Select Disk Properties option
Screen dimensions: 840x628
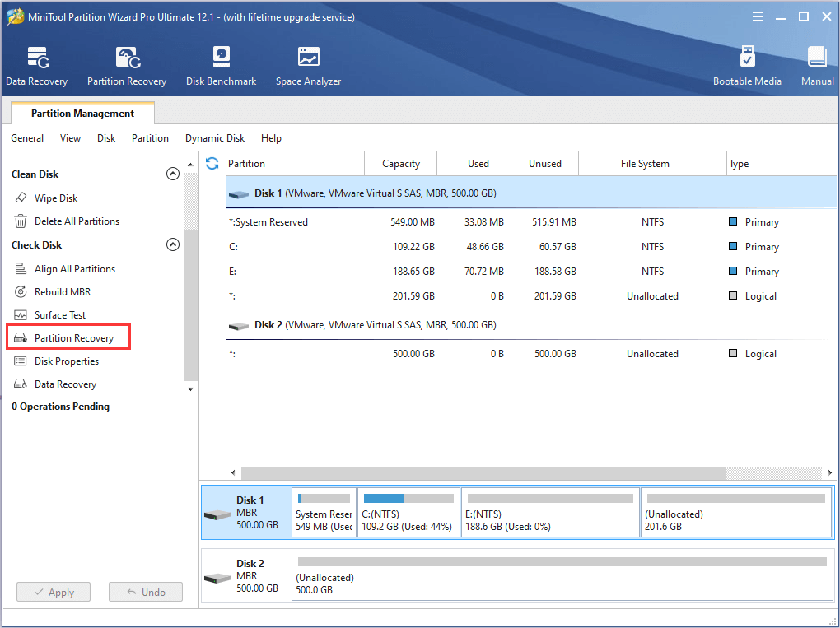click(x=67, y=361)
